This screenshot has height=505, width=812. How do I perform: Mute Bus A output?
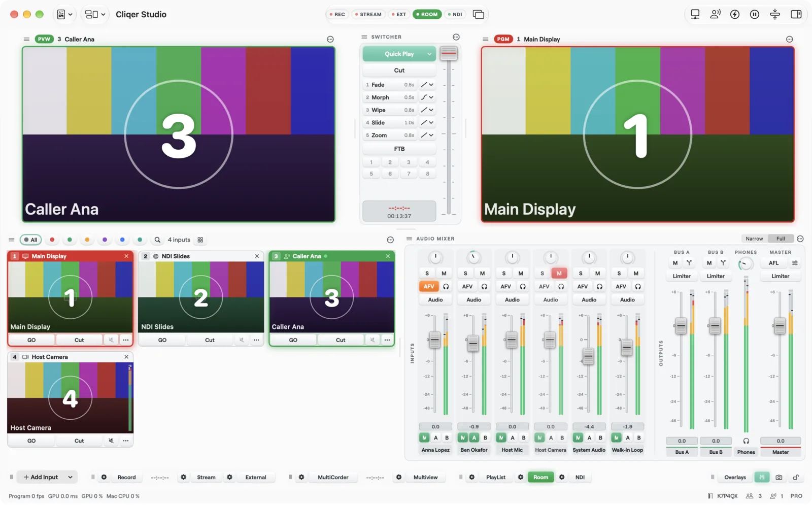(x=675, y=263)
